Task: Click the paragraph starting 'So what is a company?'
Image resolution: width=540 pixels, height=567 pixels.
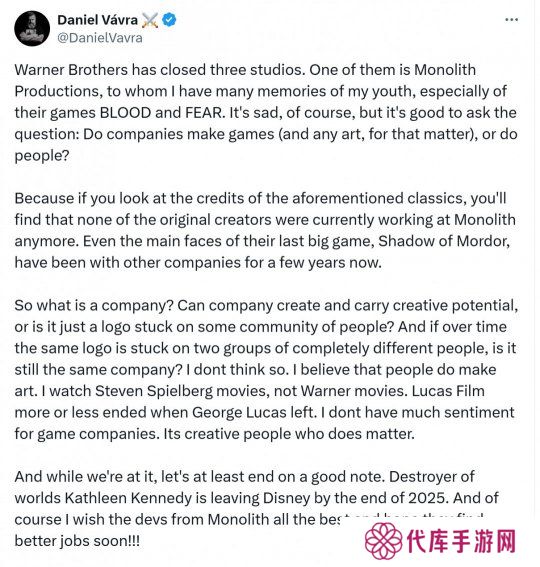Action: pos(266,370)
